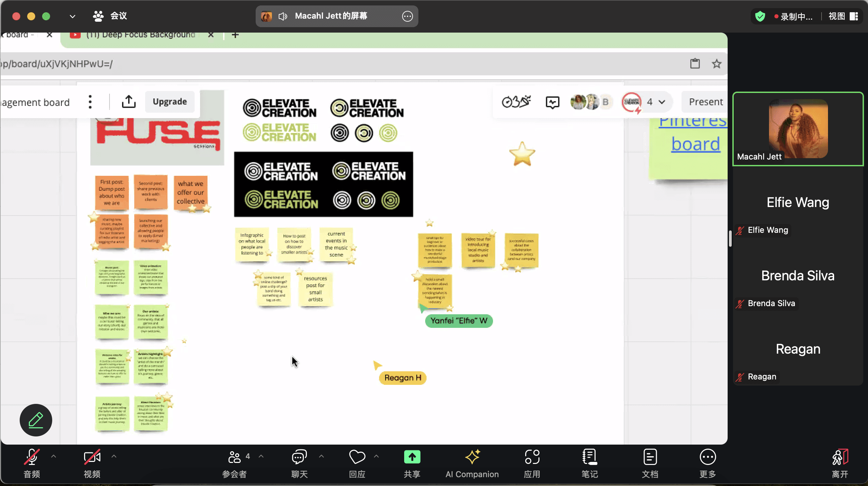This screenshot has height=486, width=868.
Task: Click the green share screen icon
Action: click(x=412, y=457)
